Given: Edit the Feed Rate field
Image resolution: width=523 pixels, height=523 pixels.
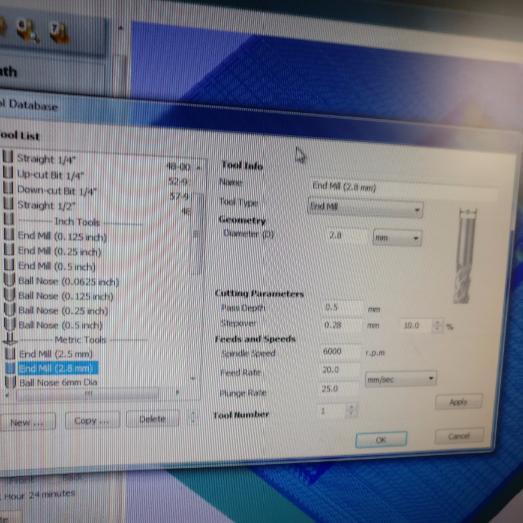Looking at the screenshot, I should [x=339, y=370].
